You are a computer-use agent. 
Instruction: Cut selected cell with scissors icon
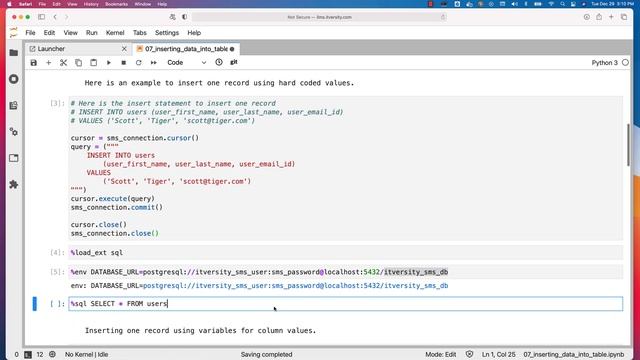(x=63, y=63)
